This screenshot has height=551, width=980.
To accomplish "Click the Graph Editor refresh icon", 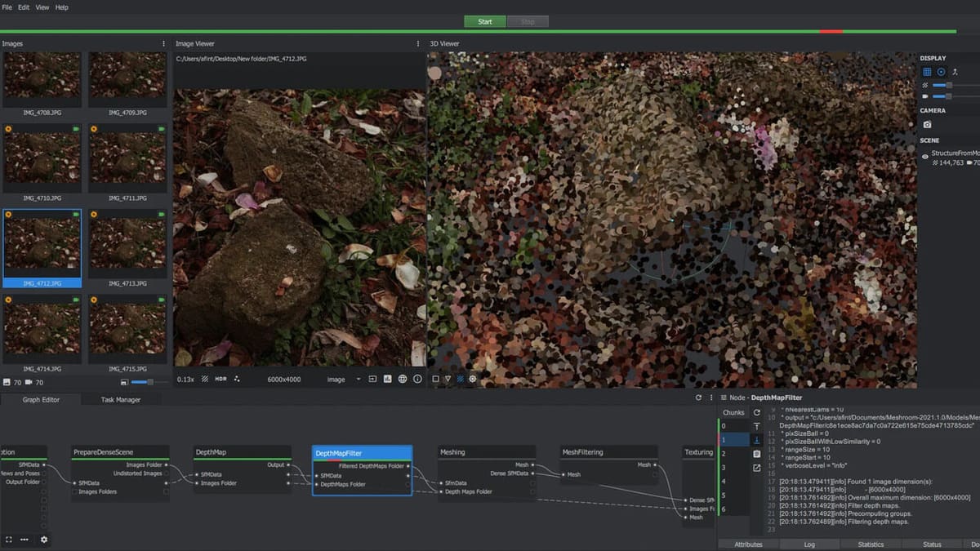I will 698,398.
